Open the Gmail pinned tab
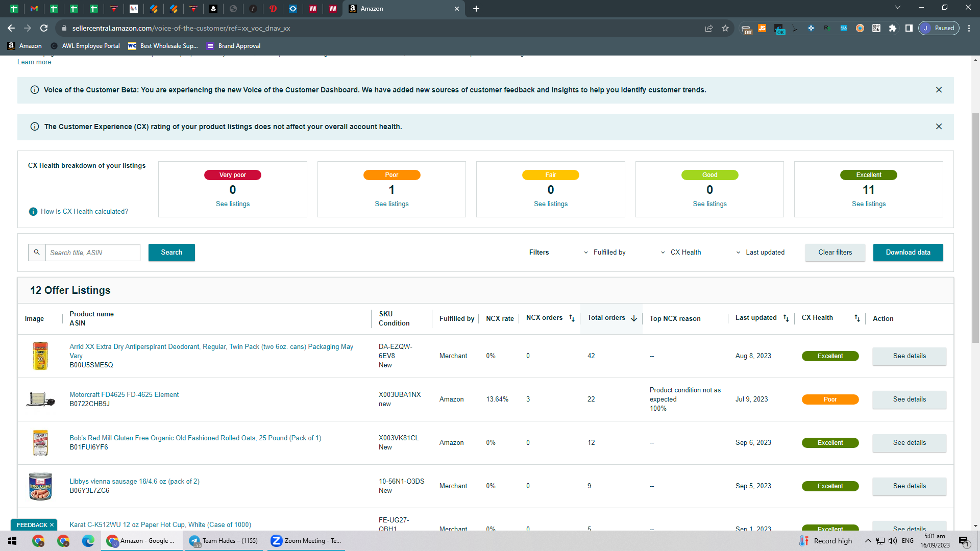 pos(34,9)
